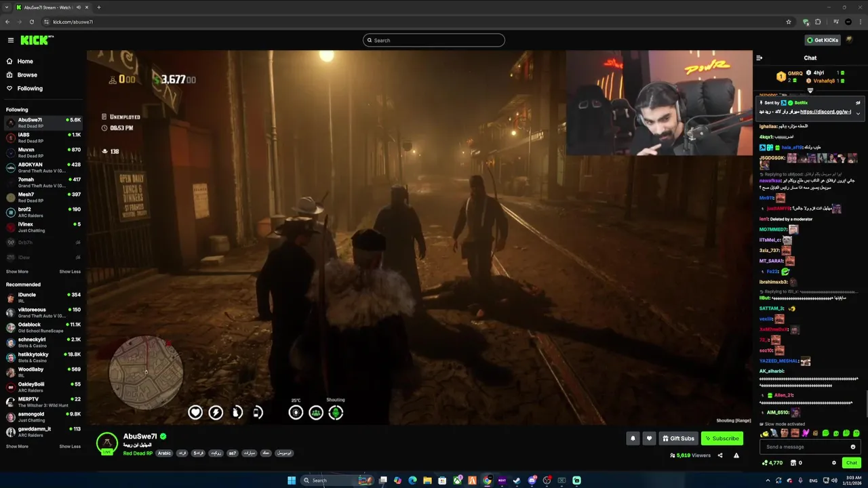This screenshot has width=868, height=488.
Task: Click the Get KICKs button
Action: pos(823,40)
